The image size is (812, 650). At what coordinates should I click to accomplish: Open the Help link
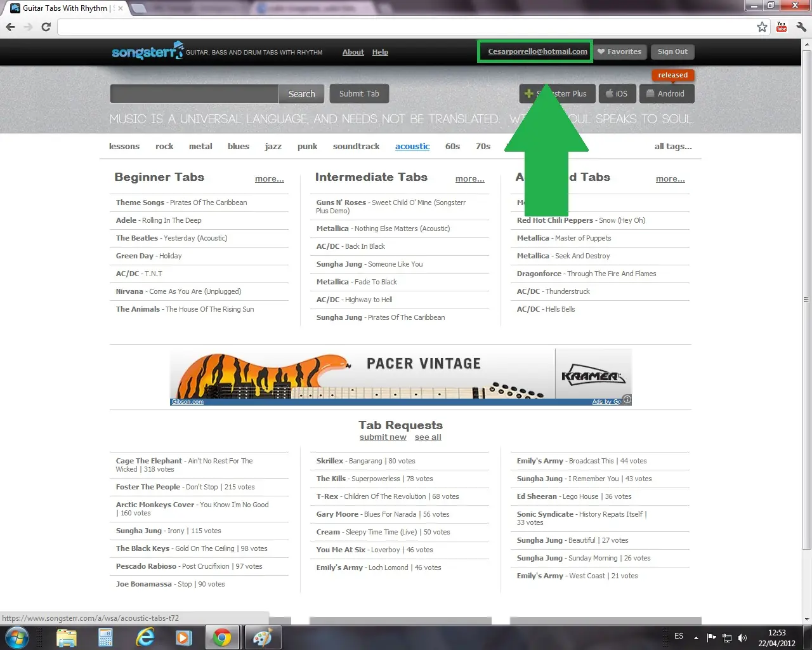380,52
